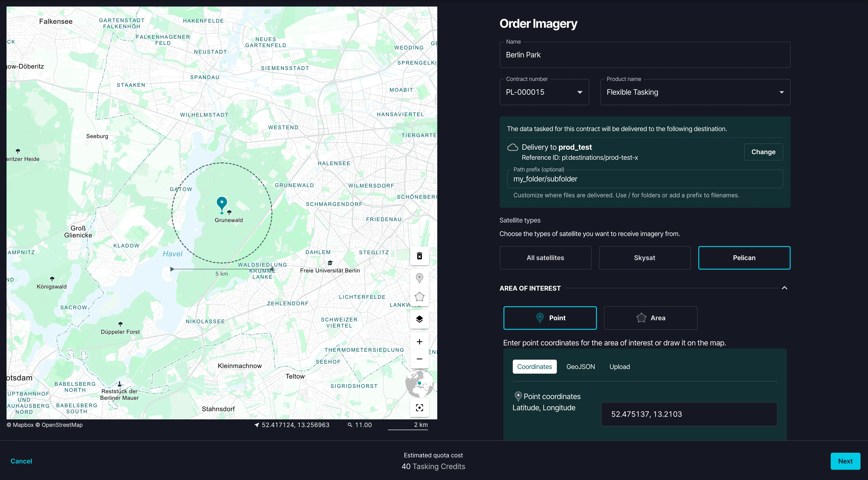Image resolution: width=868 pixels, height=480 pixels.
Task: Open the Mapbox attribution link
Action: click(20, 425)
